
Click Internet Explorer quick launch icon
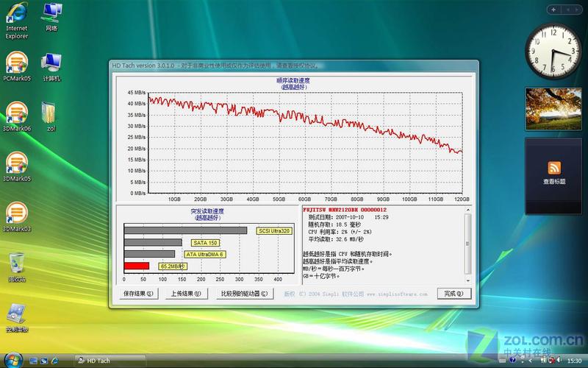54,361
